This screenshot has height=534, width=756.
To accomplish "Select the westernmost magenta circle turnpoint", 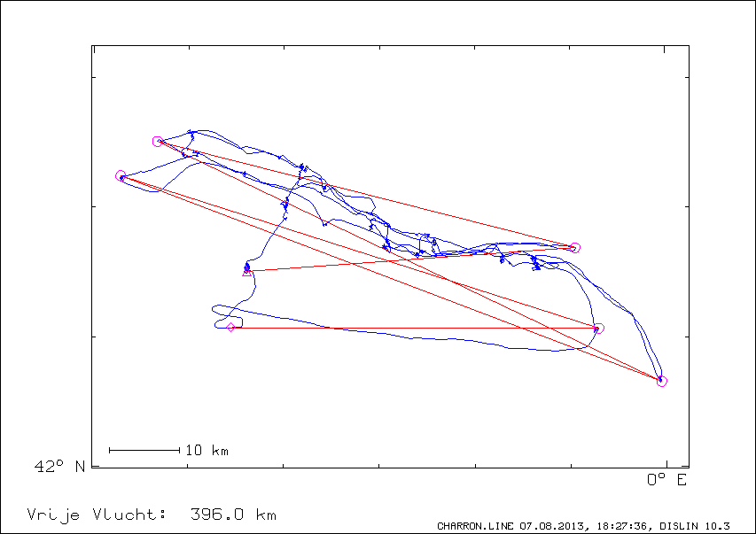I will (x=121, y=175).
